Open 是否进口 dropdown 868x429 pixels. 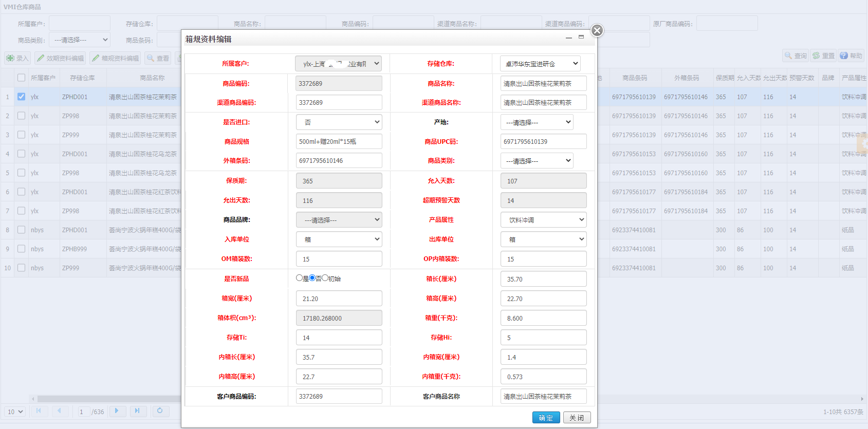coord(339,122)
